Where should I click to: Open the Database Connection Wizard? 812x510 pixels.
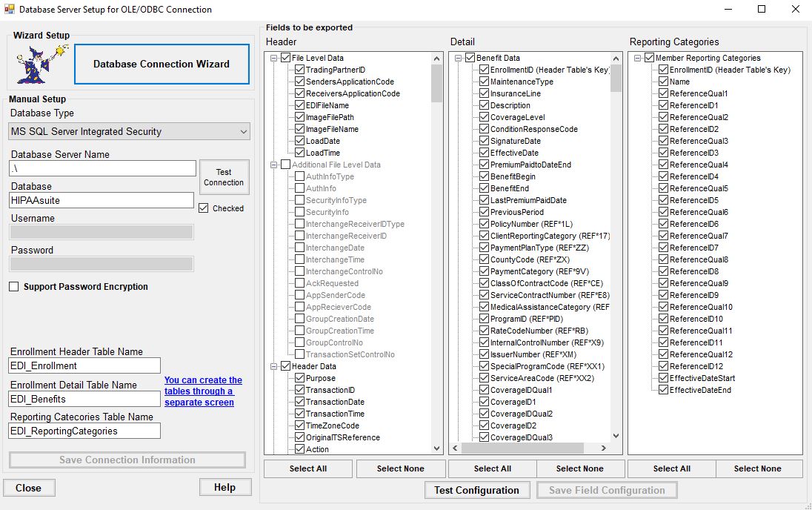(x=162, y=64)
